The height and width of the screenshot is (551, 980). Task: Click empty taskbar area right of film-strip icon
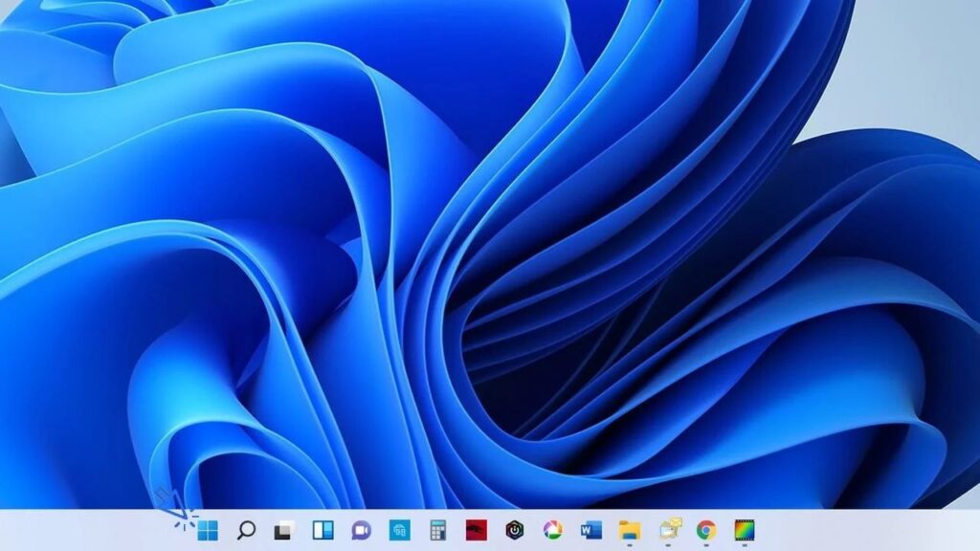(x=861, y=530)
